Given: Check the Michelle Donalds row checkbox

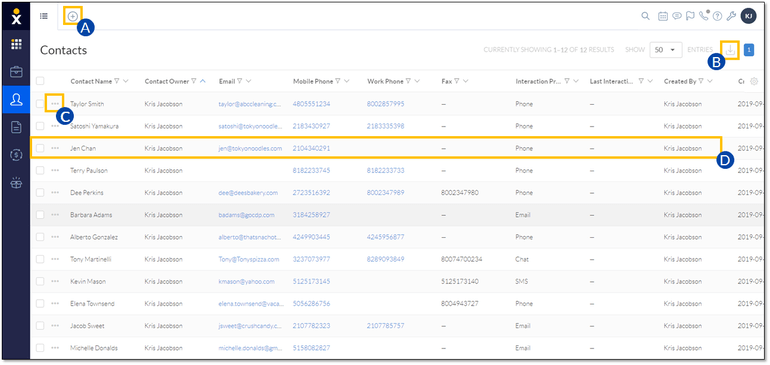Looking at the screenshot, I should 40,348.
